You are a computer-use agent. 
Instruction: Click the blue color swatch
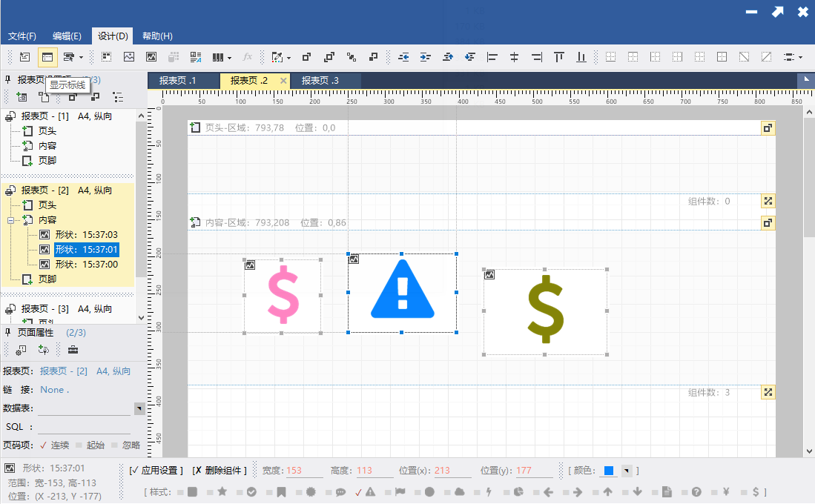609,471
